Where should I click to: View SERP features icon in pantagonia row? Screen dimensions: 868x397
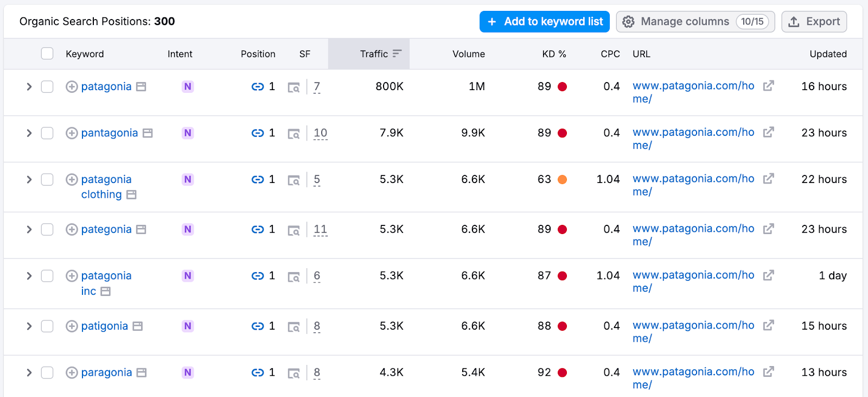(x=293, y=134)
